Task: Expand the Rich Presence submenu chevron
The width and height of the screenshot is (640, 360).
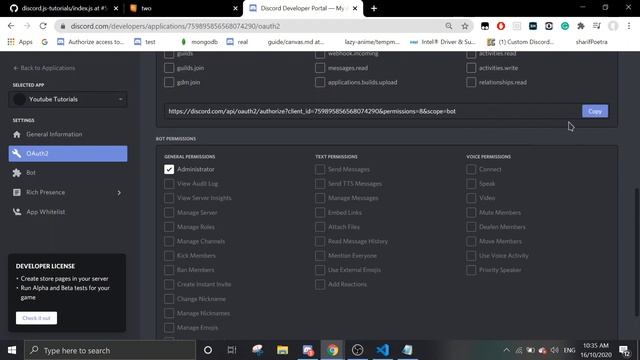Action: [x=119, y=193]
